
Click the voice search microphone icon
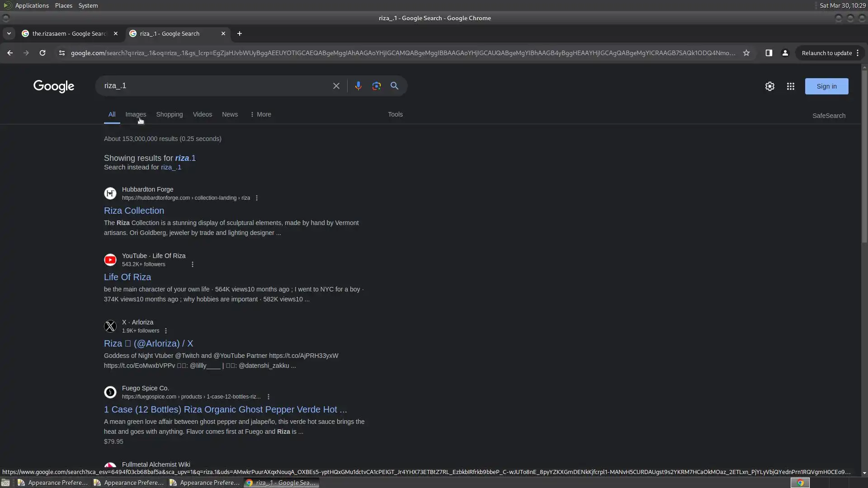click(x=358, y=86)
